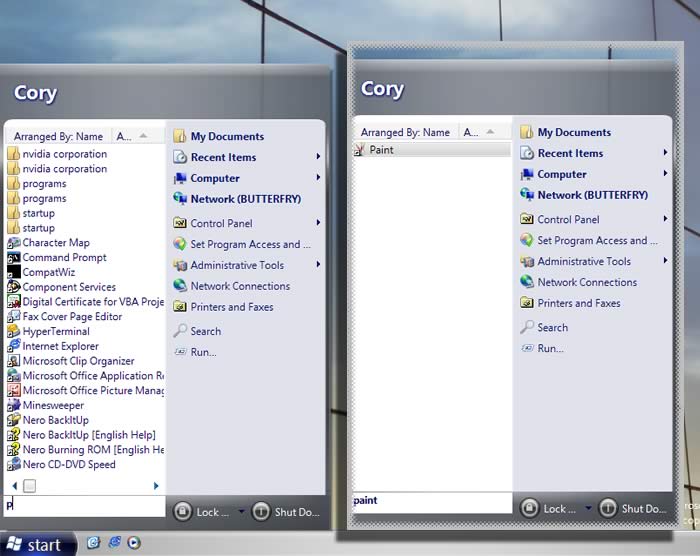Screen dimensions: 700x556
Task: Open Network Connections in program-list menu
Action: click(x=232, y=286)
